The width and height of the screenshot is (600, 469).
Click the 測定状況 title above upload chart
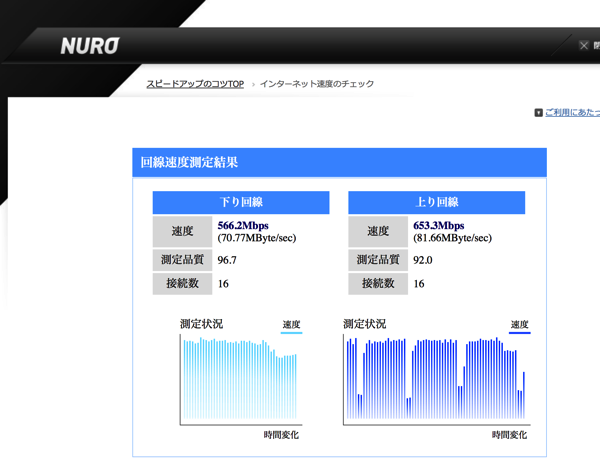pyautogui.click(x=365, y=324)
